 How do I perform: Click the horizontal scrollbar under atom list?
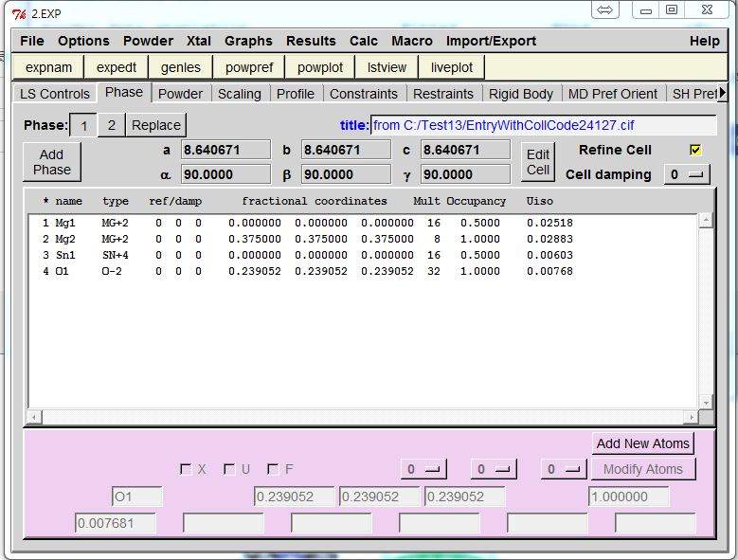(x=363, y=417)
